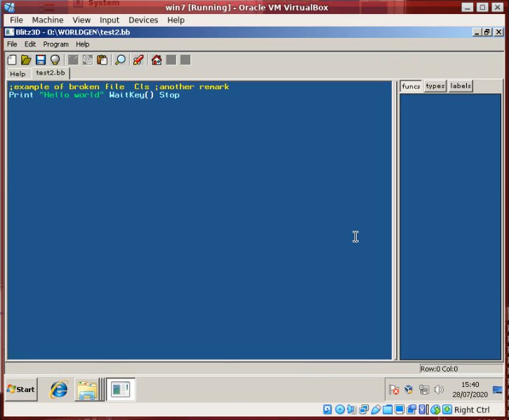Viewport: 509px width, 420px height.
Task: Click the 'Hello world' string in code
Action: 72,95
